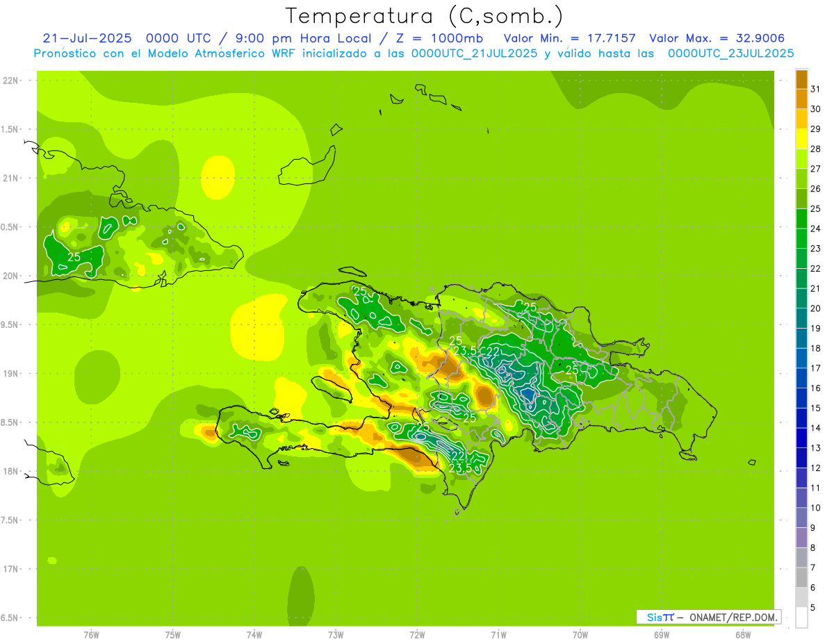Click the colorbar label '11'

tap(816, 488)
